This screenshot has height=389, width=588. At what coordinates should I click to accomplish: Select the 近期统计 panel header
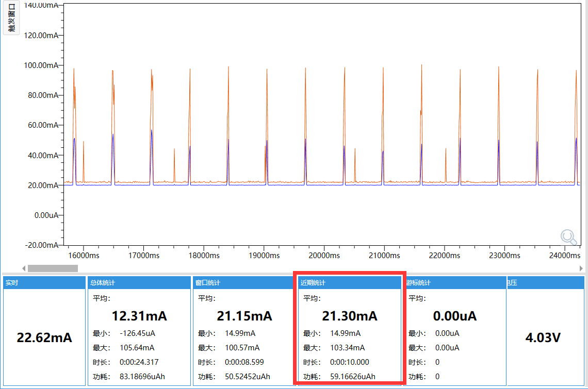pos(350,282)
